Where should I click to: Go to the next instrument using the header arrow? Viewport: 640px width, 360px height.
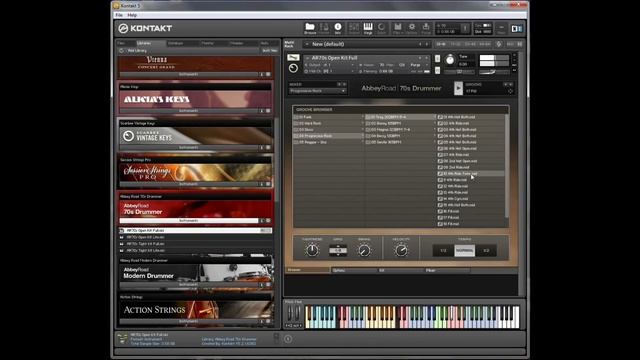(x=427, y=58)
